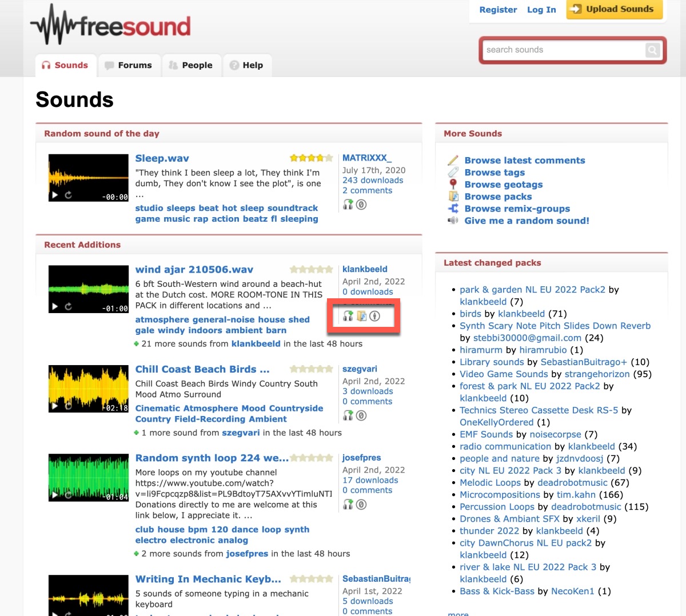Click the Register link
Viewport: 686px width, 616px height.
[x=498, y=10]
